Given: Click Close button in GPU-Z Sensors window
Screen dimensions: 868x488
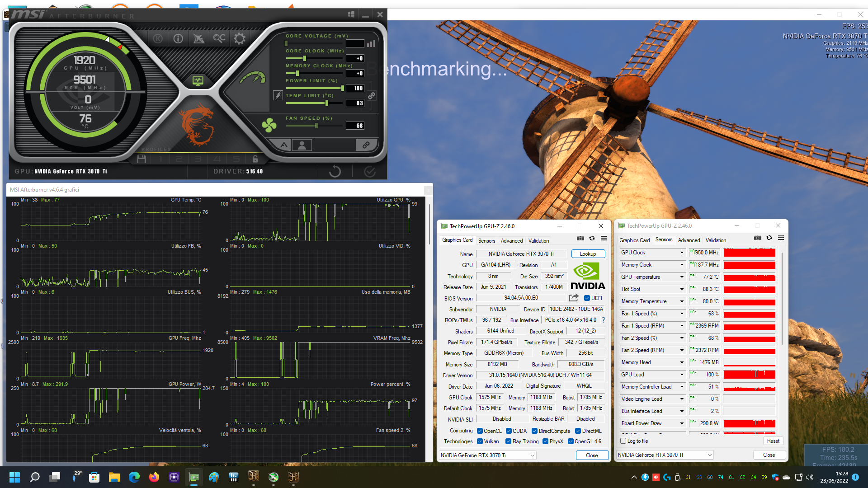Looking at the screenshot, I should tap(769, 455).
